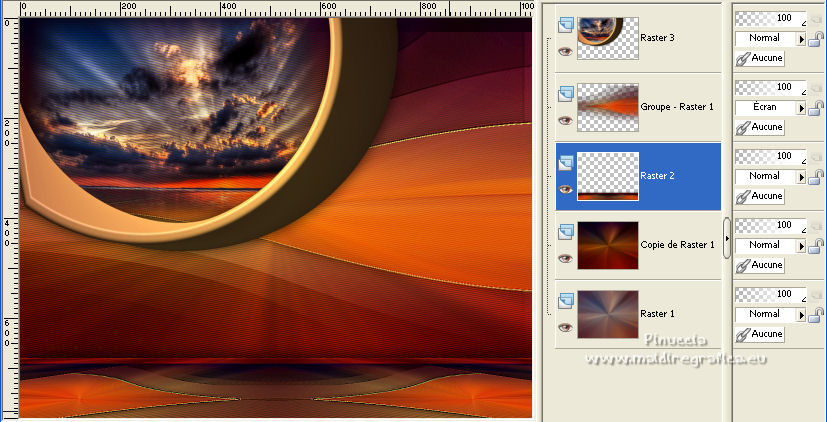This screenshot has height=422, width=827.
Task: Toggle visibility eye of bottom Raster 1 layer
Action: coord(565,328)
